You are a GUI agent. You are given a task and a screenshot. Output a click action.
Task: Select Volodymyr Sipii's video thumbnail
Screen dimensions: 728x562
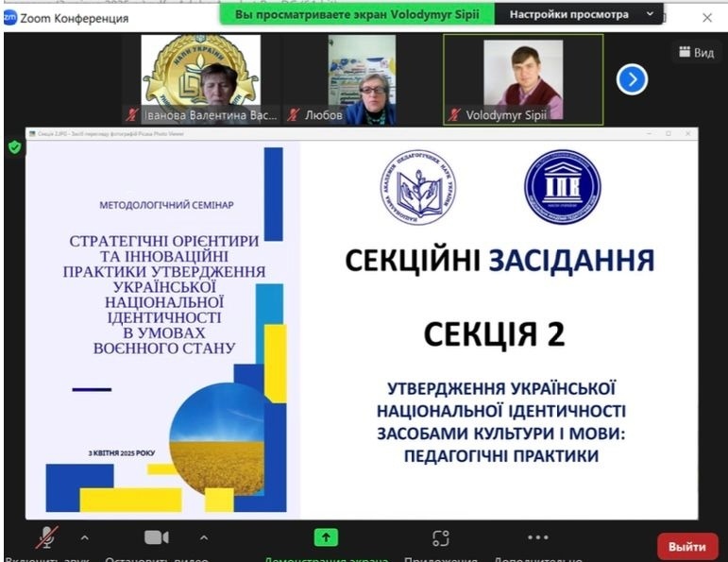click(x=522, y=78)
